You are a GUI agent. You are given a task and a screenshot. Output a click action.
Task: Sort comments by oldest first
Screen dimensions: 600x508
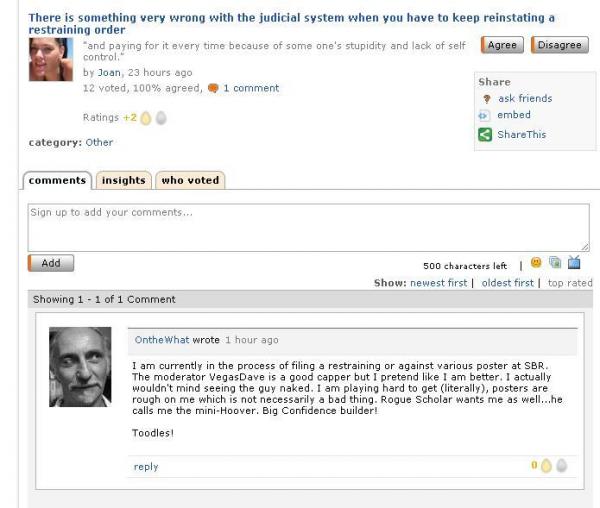(x=507, y=283)
